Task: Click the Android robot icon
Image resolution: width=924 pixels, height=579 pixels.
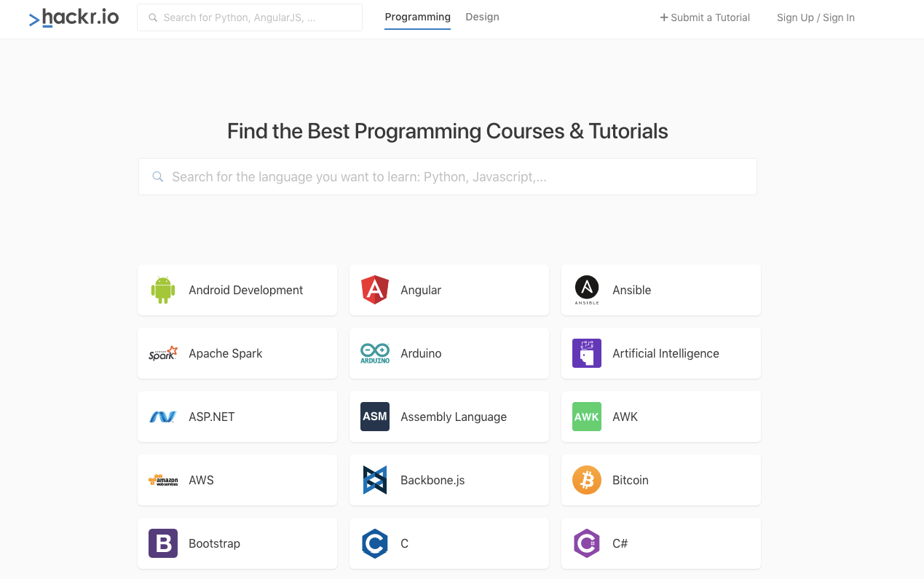Action: pyautogui.click(x=163, y=290)
